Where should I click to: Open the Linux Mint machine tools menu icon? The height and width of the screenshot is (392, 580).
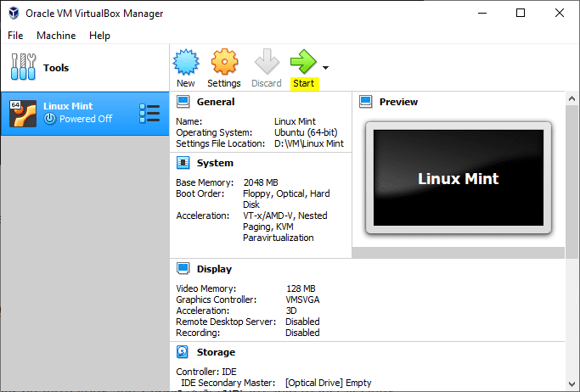pos(149,114)
